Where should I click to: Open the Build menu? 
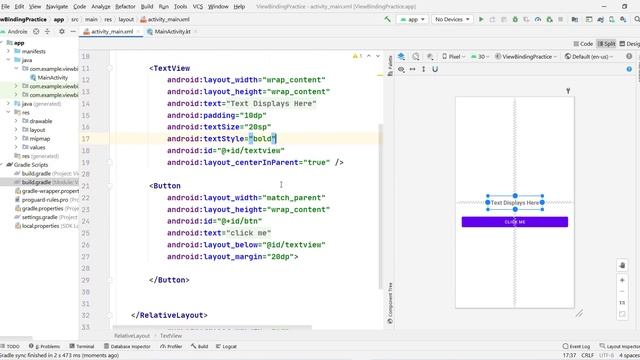[x=147, y=7]
